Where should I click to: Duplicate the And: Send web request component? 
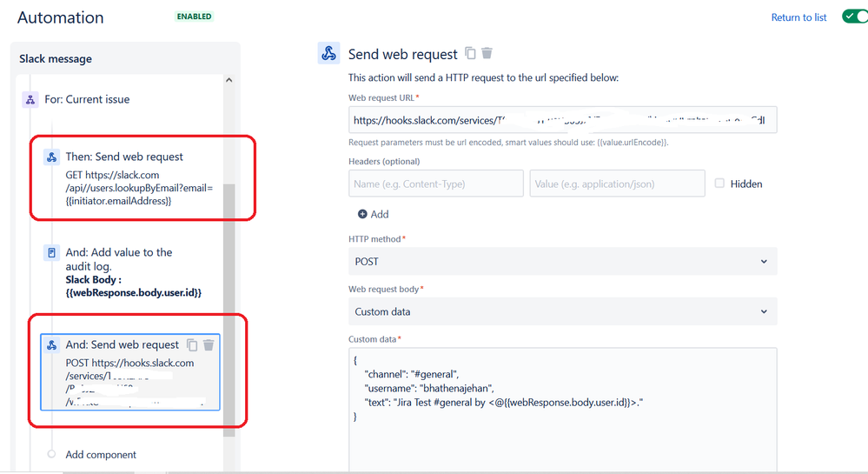click(x=192, y=344)
